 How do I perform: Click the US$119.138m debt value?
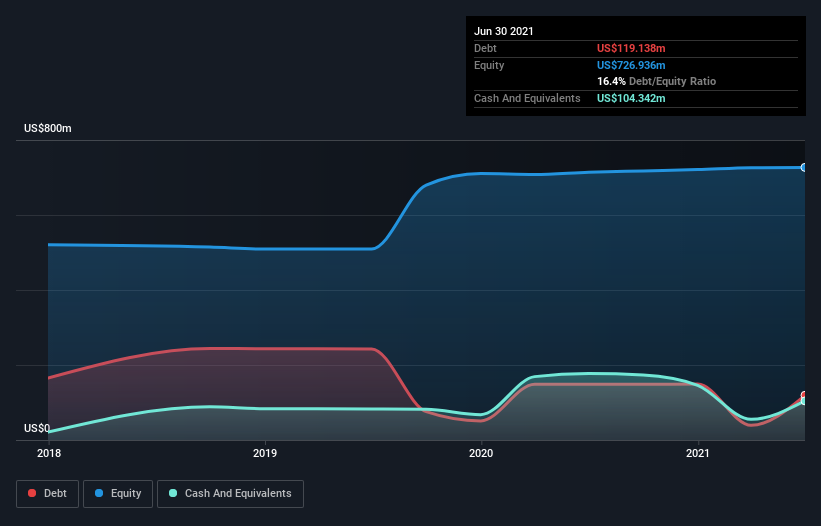[x=631, y=48]
